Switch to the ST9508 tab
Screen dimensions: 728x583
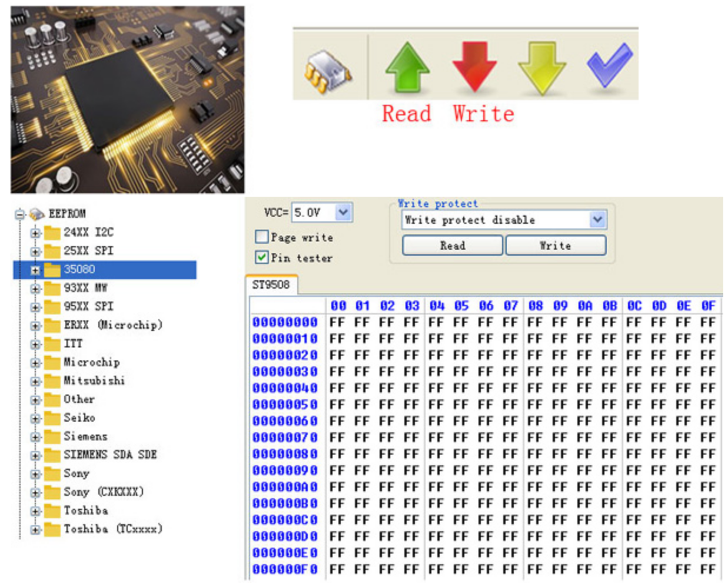[x=271, y=285]
